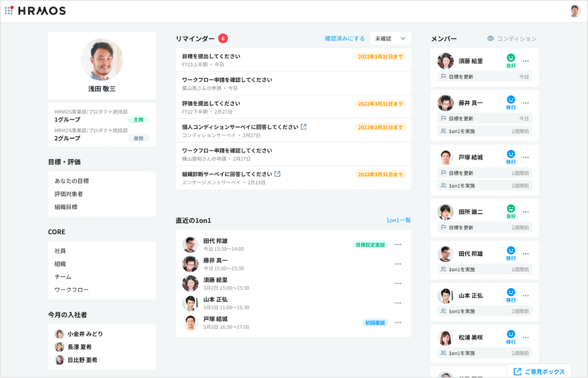Image resolution: width=588 pixels, height=378 pixels.
Task: Click the user avatar in top-right corner
Action: tap(574, 10)
